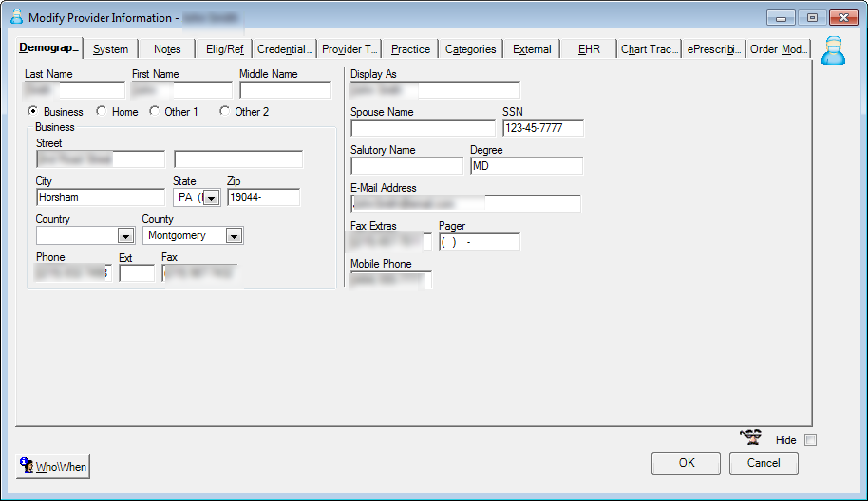Click the disguise glasses icon near Hide
The width and height of the screenshot is (868, 501).
point(751,436)
